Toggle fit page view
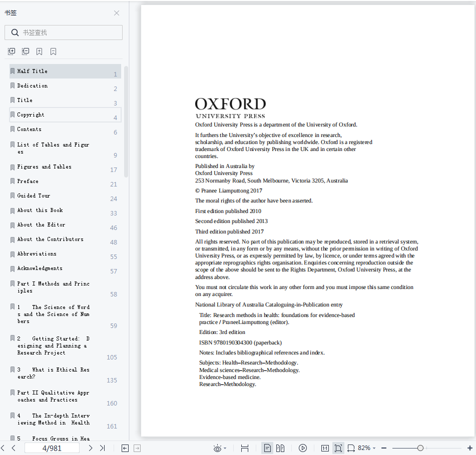 click(x=338, y=448)
